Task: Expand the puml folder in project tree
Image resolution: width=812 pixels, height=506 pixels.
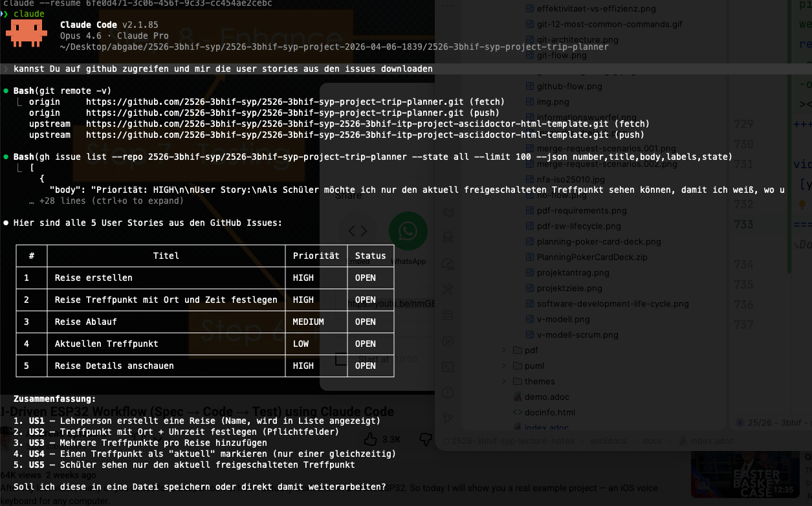Action: click(x=505, y=366)
